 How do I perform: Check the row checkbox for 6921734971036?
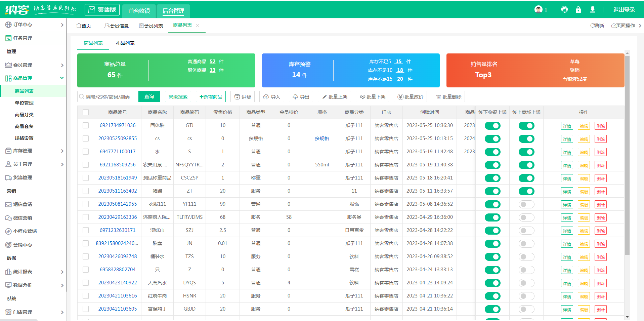pyautogui.click(x=86, y=125)
